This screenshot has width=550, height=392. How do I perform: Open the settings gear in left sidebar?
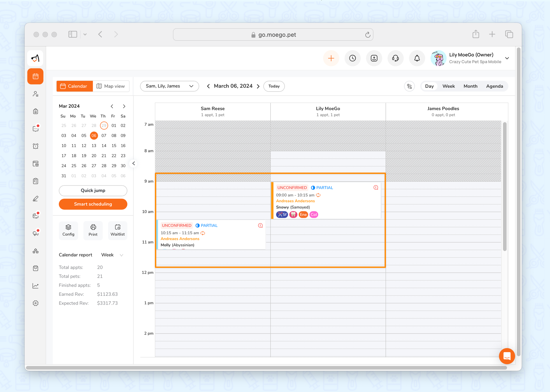pos(35,303)
